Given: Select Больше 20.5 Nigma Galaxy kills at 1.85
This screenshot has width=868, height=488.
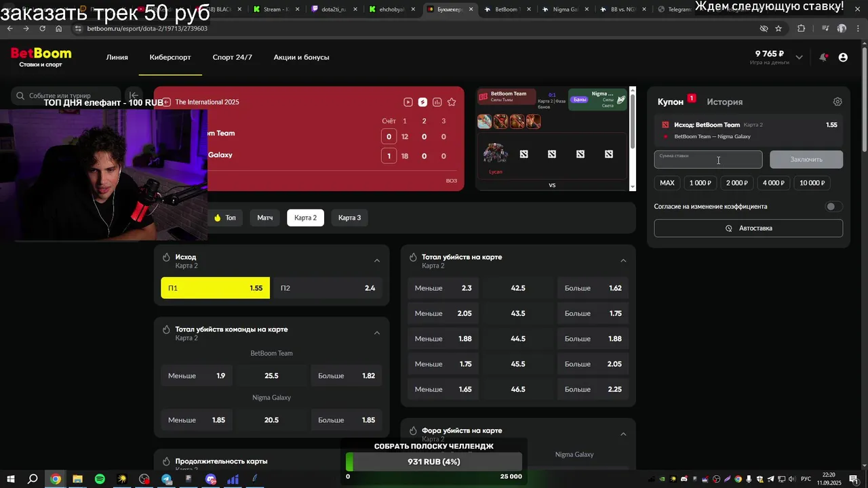Looking at the screenshot, I should (x=347, y=420).
